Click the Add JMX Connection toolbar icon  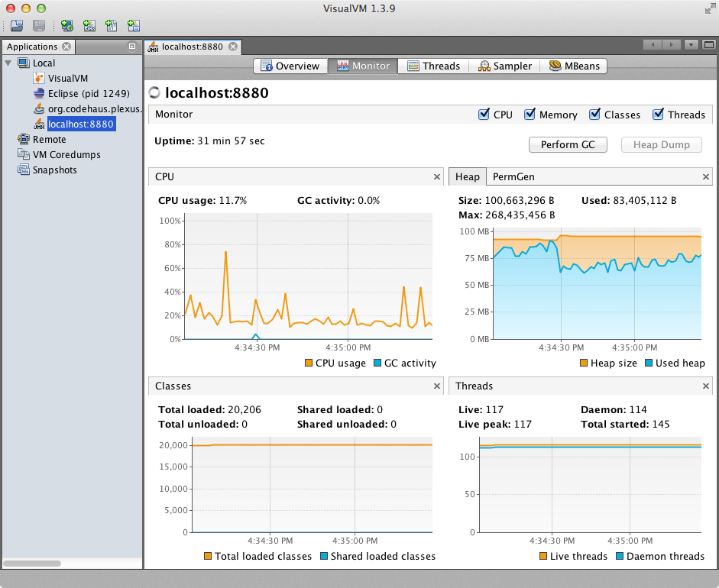click(x=89, y=26)
